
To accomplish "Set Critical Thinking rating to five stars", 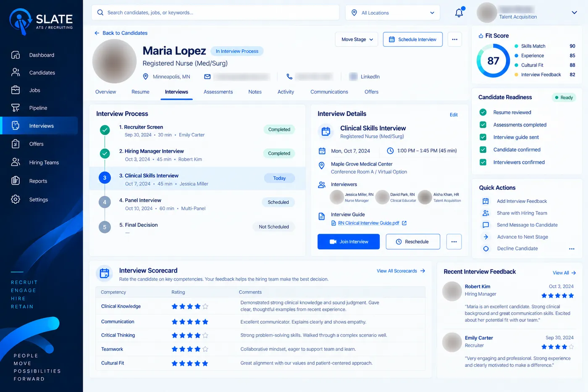I will click(x=205, y=335).
